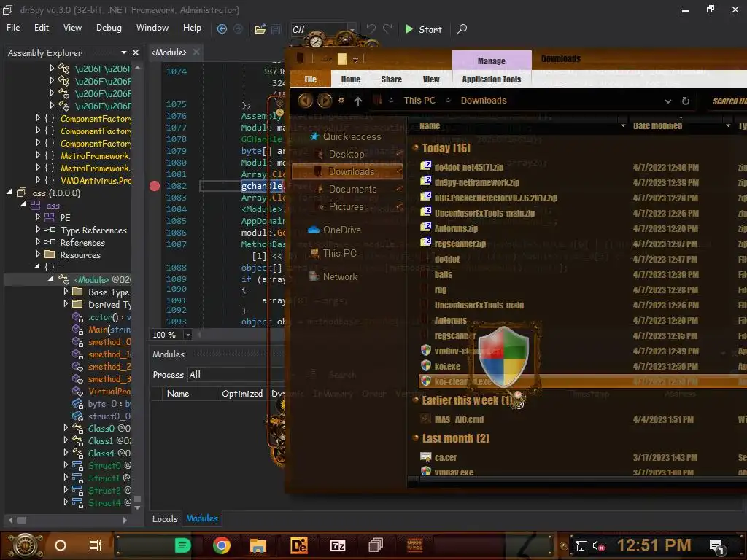Screen dimensions: 747x560
Task: Open the 100 % zoom dropdown
Action: 187,335
